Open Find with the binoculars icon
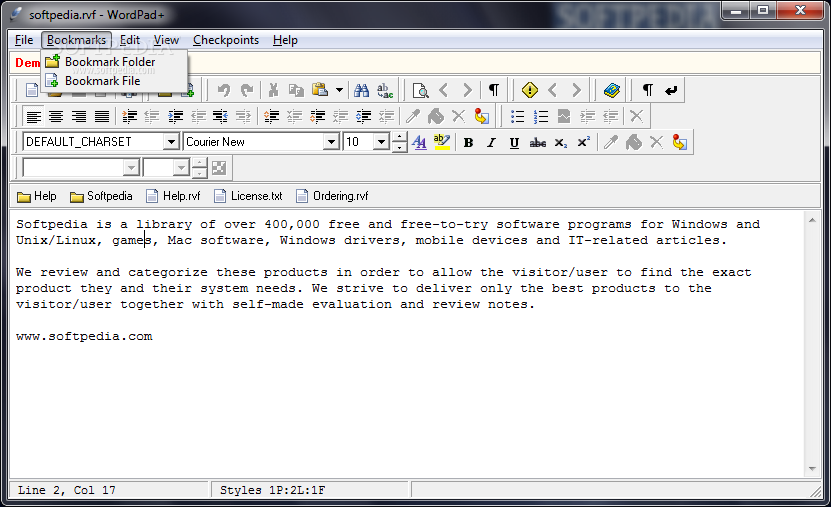831x507 pixels. click(361, 91)
